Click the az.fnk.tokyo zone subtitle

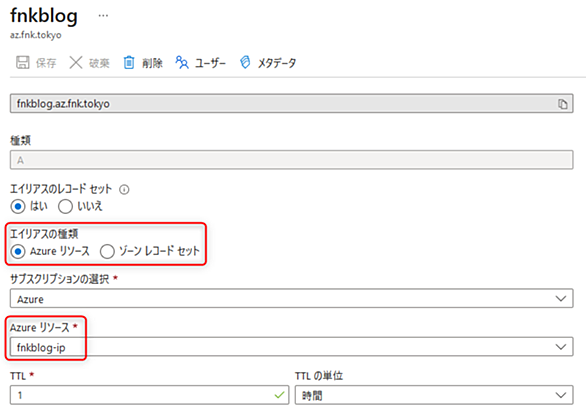(x=36, y=35)
